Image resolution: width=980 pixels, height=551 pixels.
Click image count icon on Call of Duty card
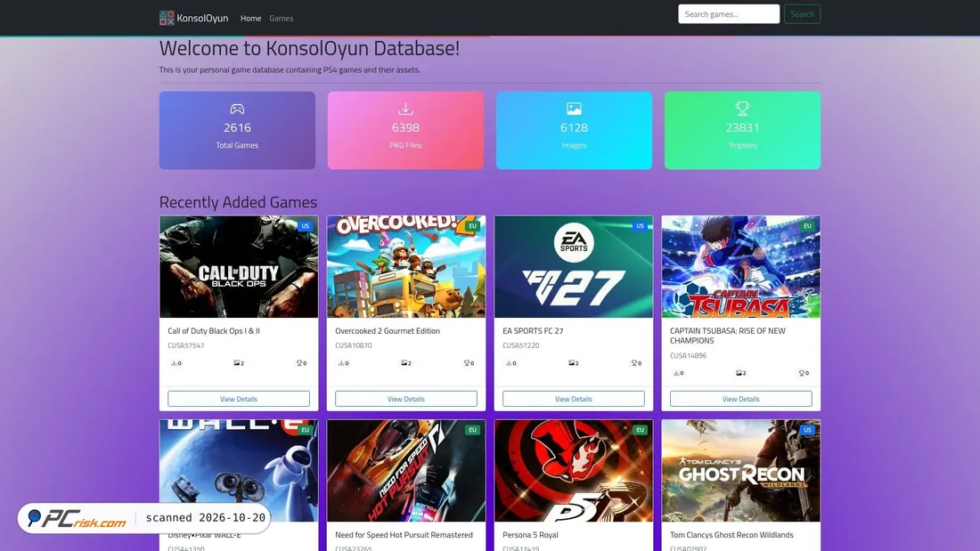pyautogui.click(x=237, y=363)
